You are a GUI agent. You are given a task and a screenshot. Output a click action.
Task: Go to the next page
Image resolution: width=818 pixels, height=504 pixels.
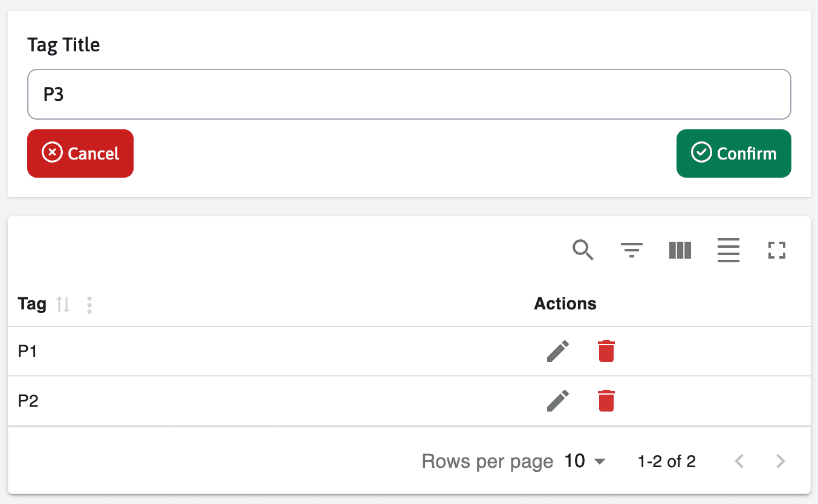point(781,462)
